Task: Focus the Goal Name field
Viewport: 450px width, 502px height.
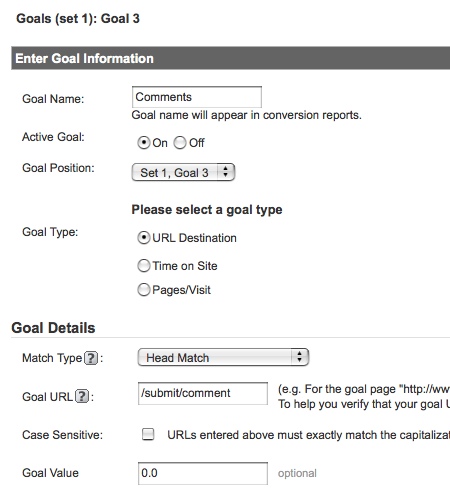Action: pos(197,97)
